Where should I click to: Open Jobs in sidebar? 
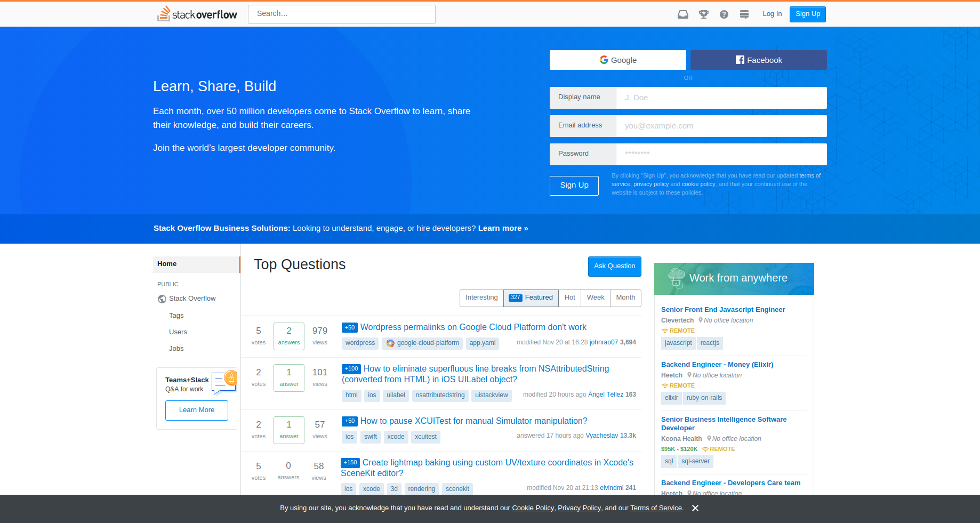tap(176, 349)
